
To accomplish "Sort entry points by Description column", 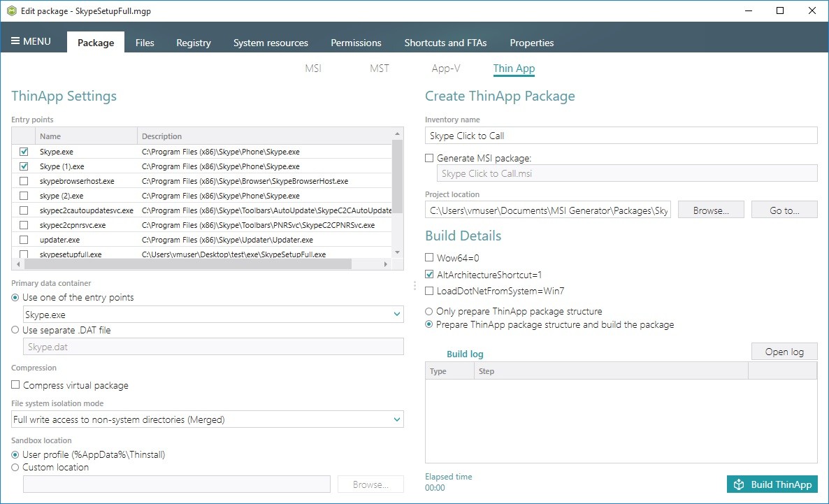I will (x=264, y=136).
